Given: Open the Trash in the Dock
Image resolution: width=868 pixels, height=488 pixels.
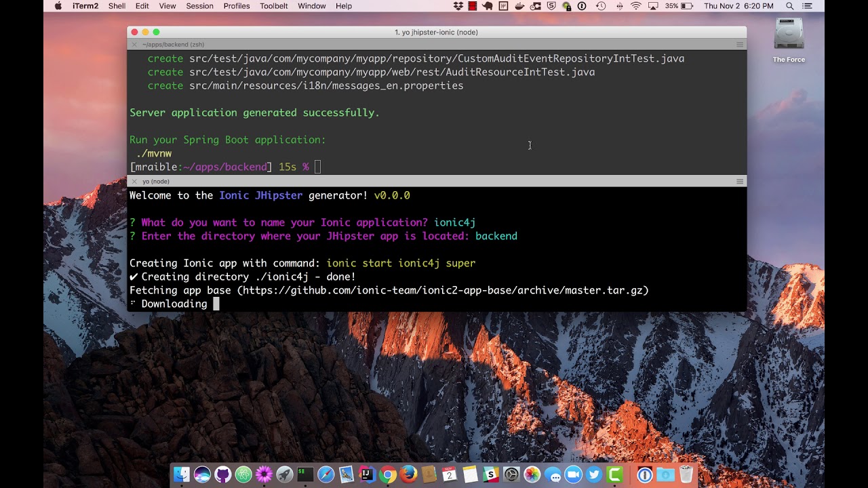Looking at the screenshot, I should click(686, 474).
